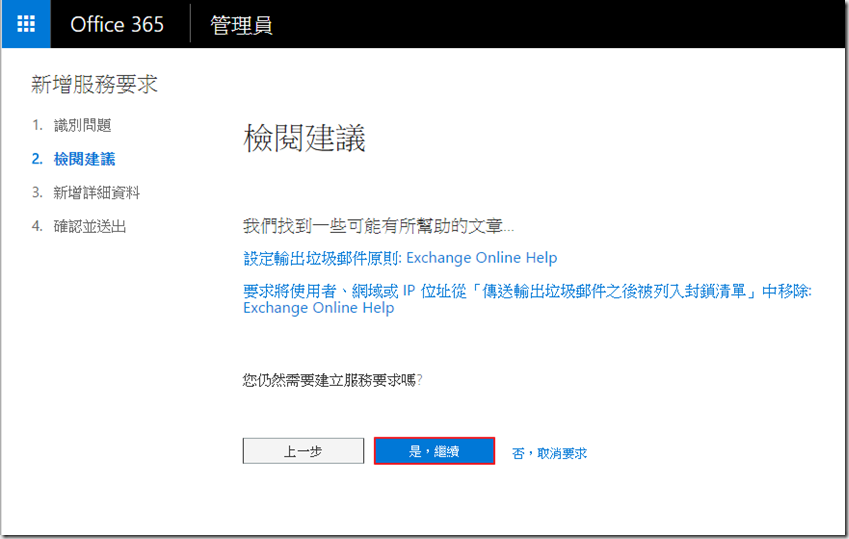The image size is (849, 539).
Task: Open the 管理員 admin center label
Action: pyautogui.click(x=241, y=25)
